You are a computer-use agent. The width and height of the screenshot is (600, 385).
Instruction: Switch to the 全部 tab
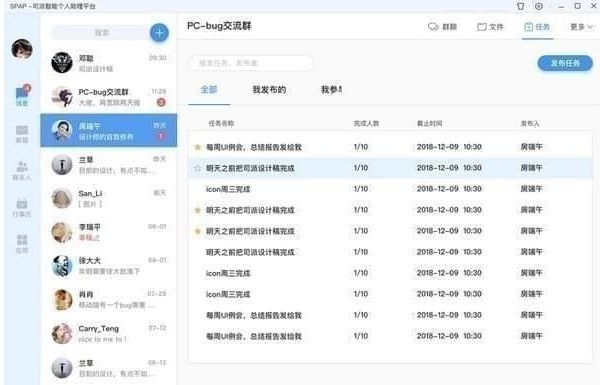coord(209,90)
